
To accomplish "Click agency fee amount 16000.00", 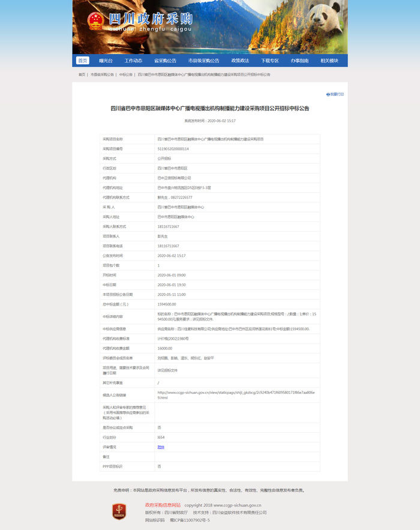I will 165,348.
